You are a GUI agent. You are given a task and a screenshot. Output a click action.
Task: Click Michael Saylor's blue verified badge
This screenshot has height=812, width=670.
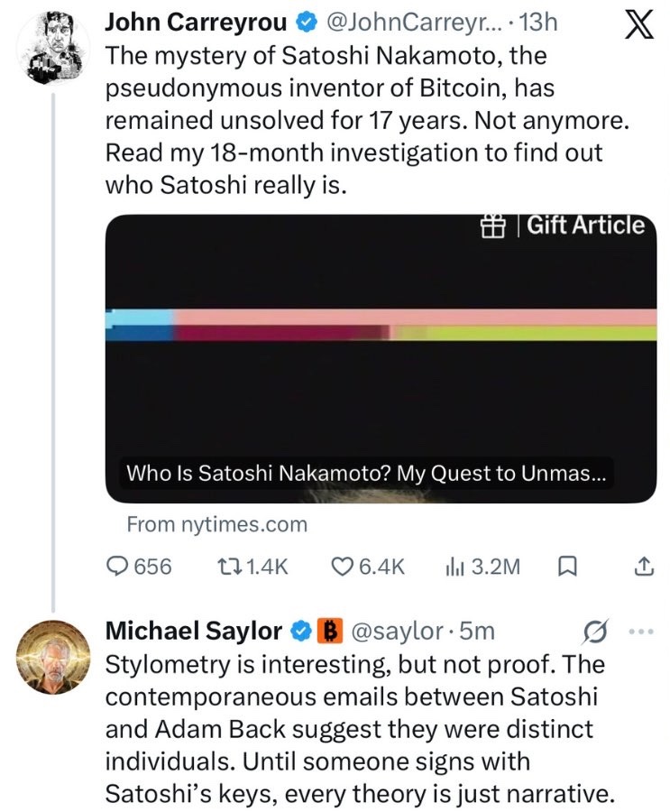[x=301, y=631]
